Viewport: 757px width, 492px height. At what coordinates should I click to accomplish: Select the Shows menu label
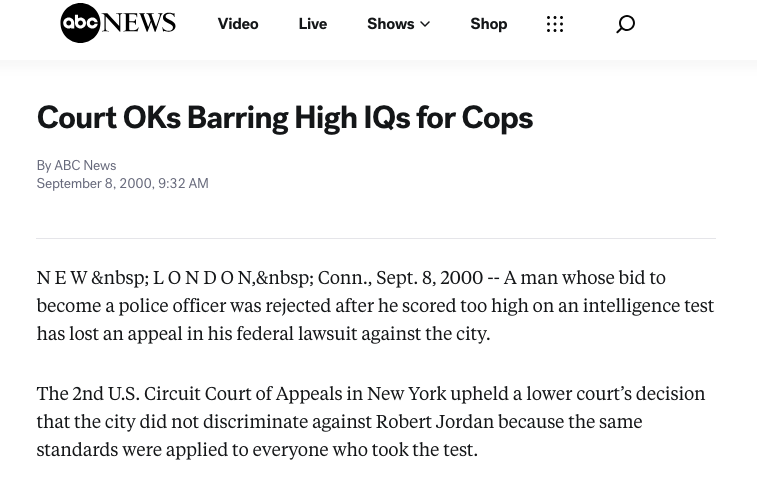click(391, 24)
